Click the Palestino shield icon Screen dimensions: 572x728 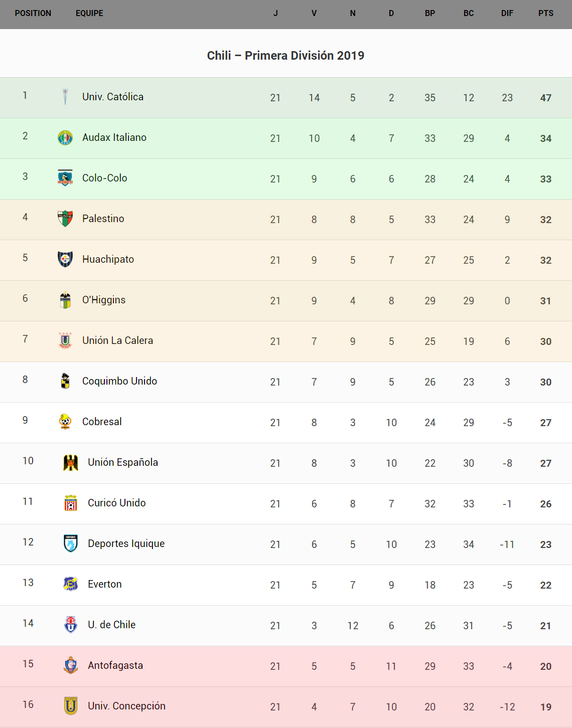(65, 219)
